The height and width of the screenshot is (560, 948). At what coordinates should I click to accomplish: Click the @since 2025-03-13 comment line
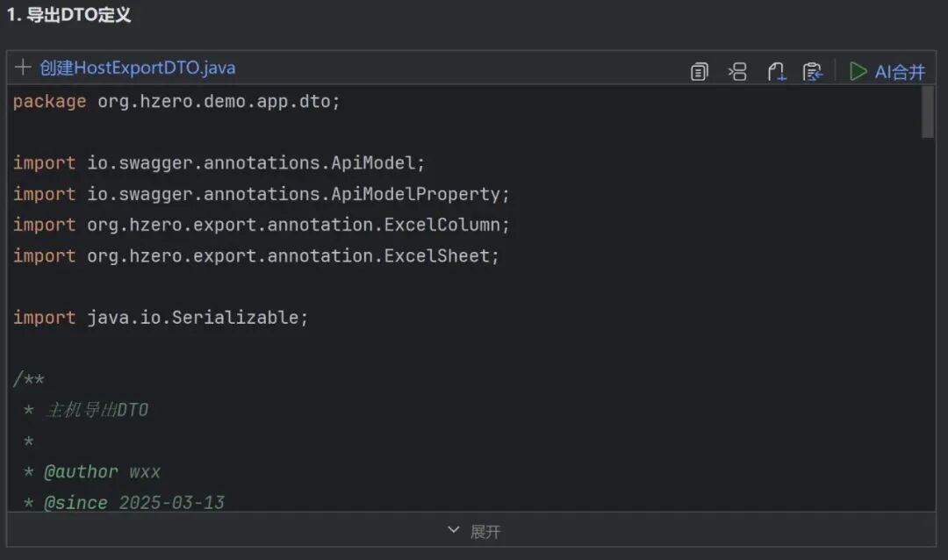coord(133,503)
